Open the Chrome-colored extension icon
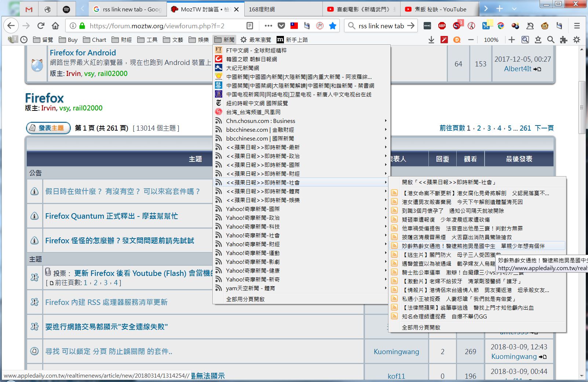 [501, 26]
